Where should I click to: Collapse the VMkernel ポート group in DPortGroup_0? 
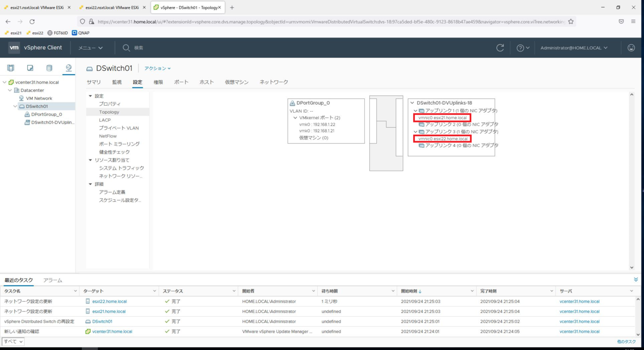(x=295, y=118)
